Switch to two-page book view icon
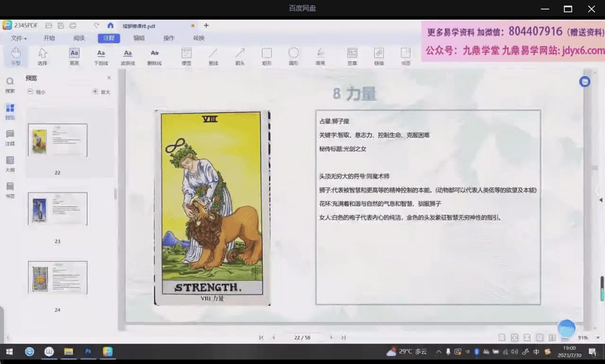Image resolution: width=605 pixels, height=364 pixels. pyautogui.click(x=552, y=337)
